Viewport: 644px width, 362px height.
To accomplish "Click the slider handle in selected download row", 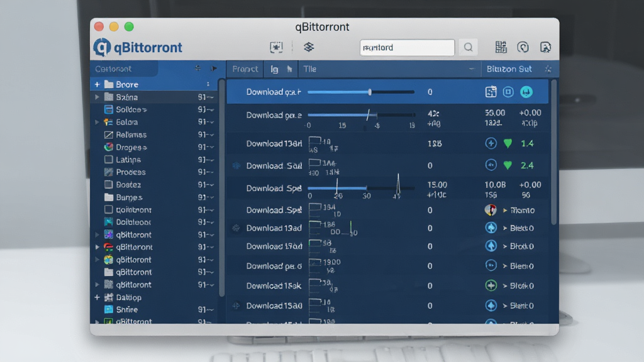I will (370, 92).
